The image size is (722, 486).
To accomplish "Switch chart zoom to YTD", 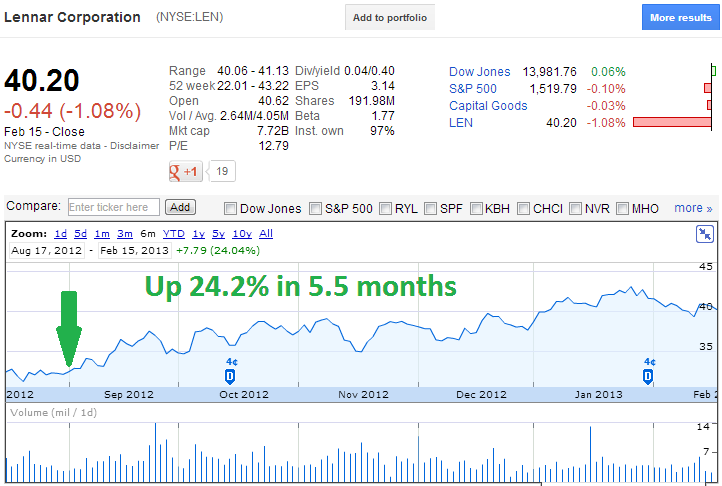I will pyautogui.click(x=174, y=234).
